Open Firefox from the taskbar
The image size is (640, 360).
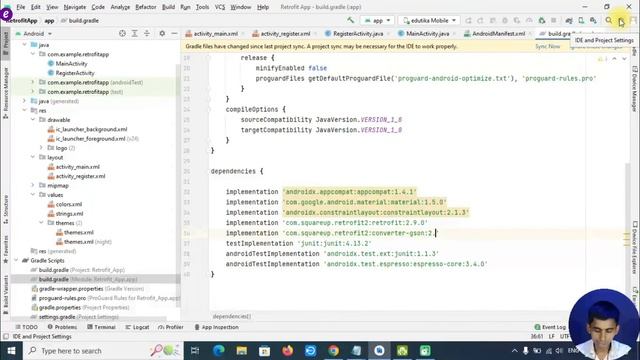pos(287,351)
